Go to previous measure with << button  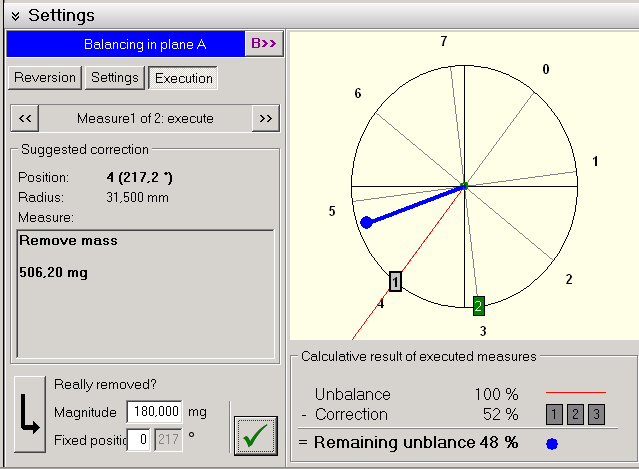click(x=26, y=118)
